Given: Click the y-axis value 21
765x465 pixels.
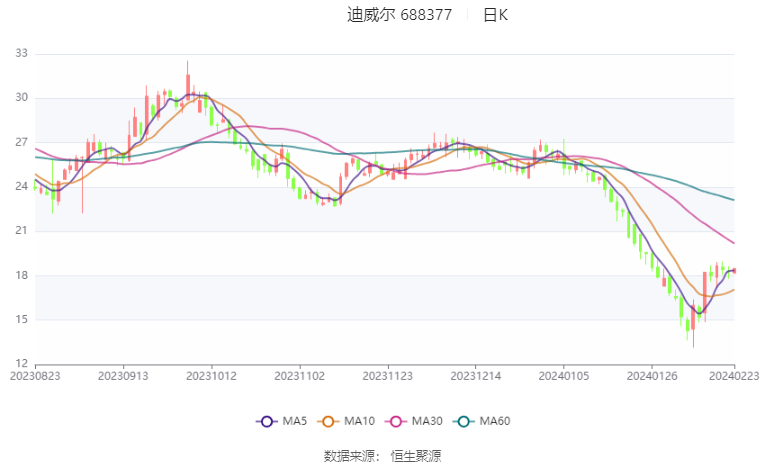Looking at the screenshot, I should click(x=21, y=230).
